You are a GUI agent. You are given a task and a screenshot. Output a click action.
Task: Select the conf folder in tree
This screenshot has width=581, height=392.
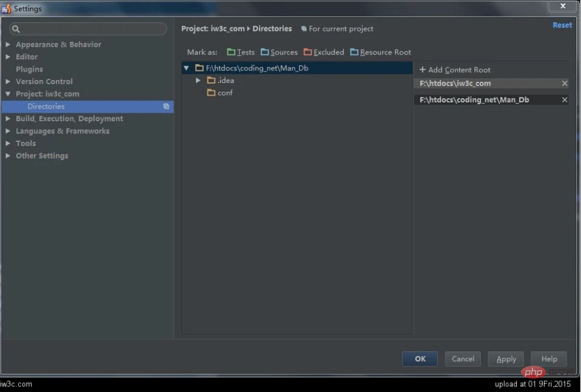click(224, 93)
